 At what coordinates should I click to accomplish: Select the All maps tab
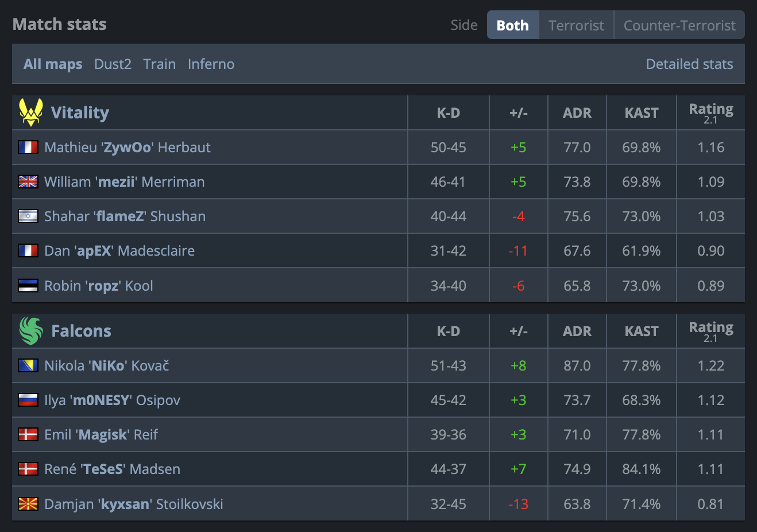pos(53,64)
